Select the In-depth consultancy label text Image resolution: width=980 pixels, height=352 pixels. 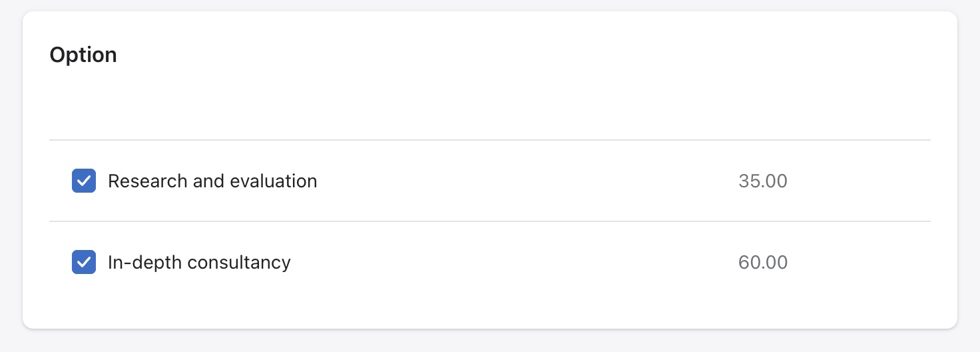pos(199,262)
